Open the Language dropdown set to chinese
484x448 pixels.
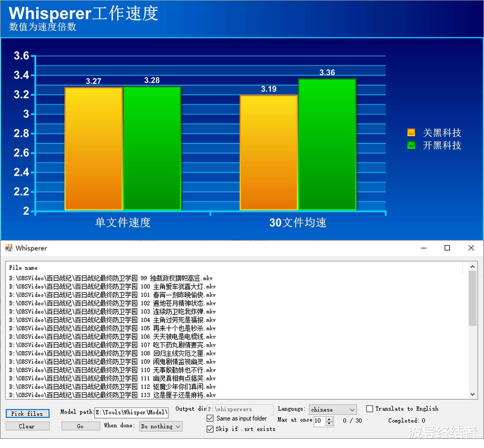[x=333, y=410]
